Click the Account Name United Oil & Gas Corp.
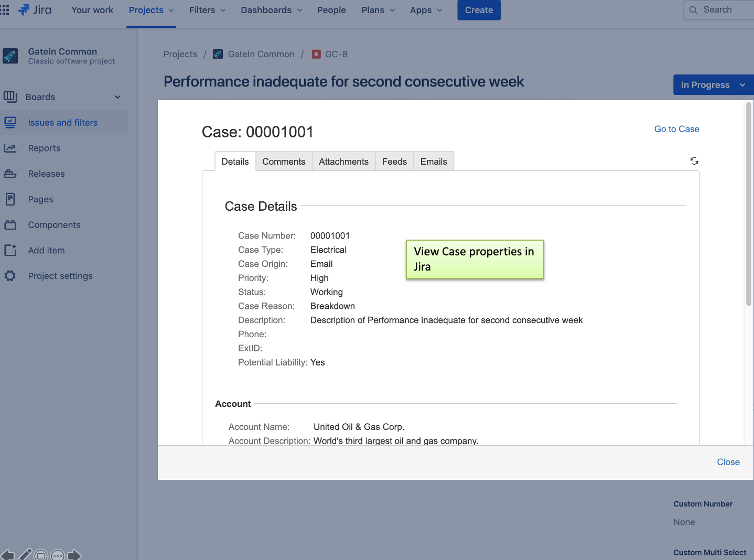The height and width of the screenshot is (560, 754). point(359,427)
